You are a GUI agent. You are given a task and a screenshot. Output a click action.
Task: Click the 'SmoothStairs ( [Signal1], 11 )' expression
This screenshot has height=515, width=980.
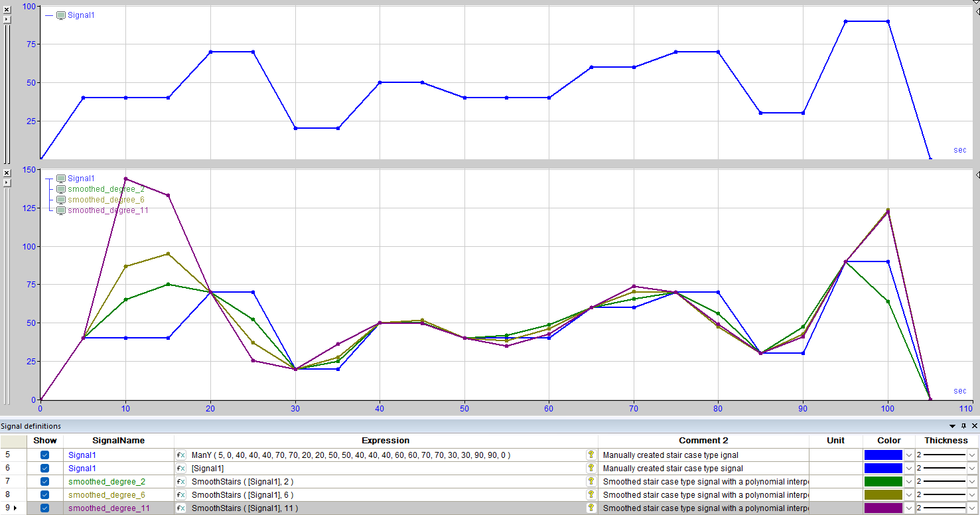(245, 508)
